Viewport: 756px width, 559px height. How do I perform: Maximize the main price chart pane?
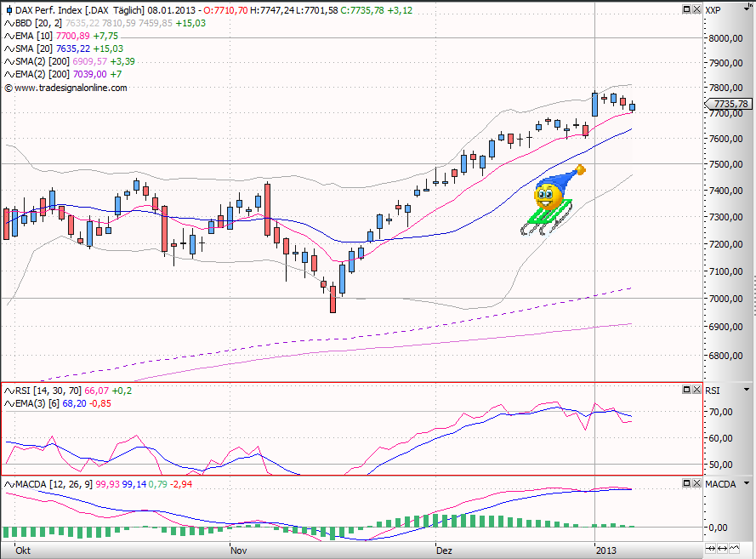tap(685, 9)
